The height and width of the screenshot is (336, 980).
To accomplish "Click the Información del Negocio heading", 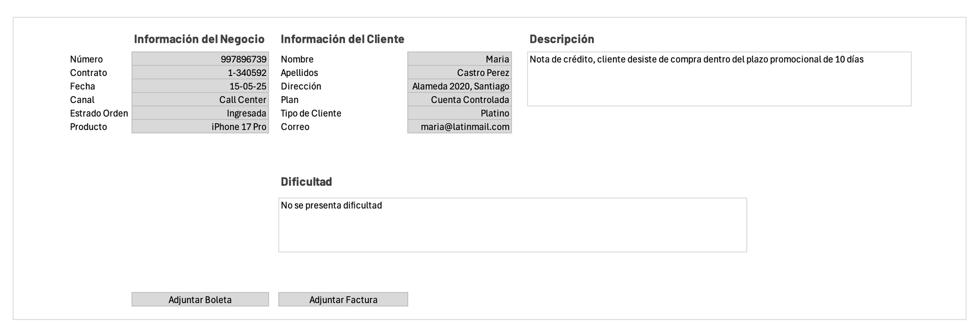I will pos(199,39).
